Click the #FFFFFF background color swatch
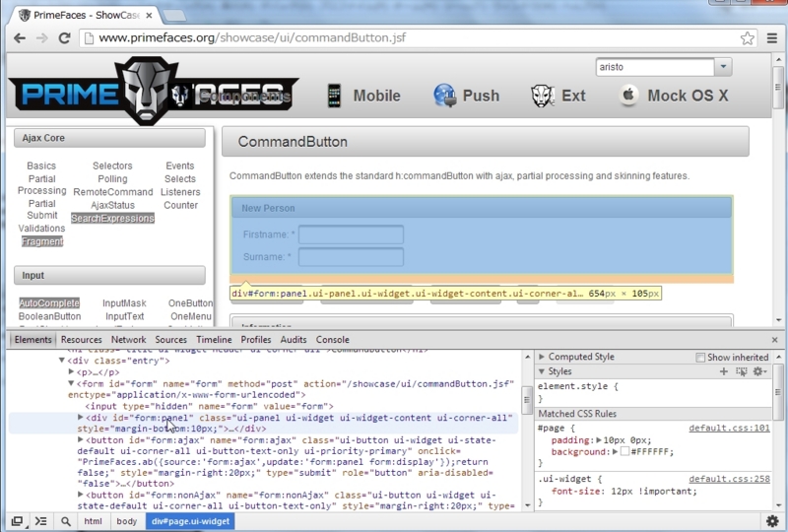788x532 pixels. click(x=624, y=451)
